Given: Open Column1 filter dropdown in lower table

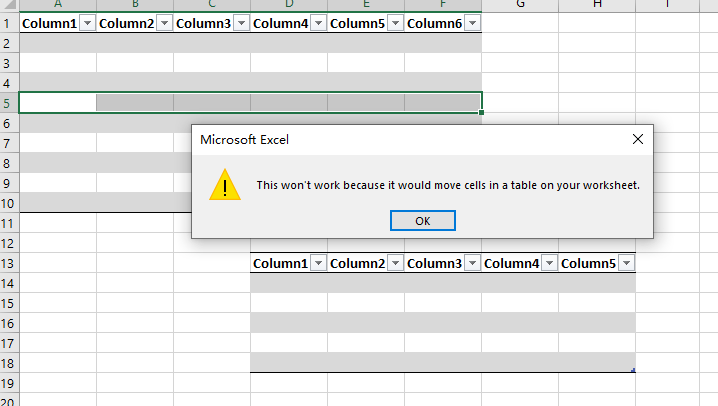Looking at the screenshot, I should coord(318,263).
